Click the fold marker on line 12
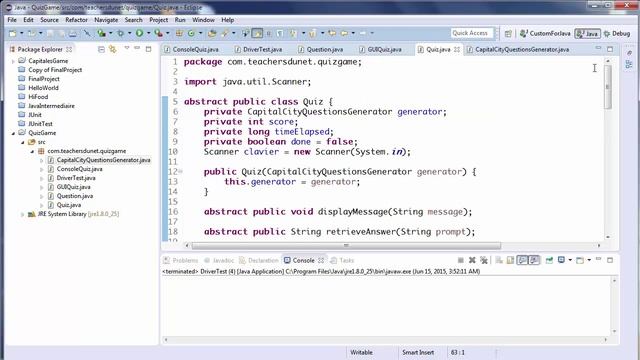Viewport: 640px width, 360px height. click(x=181, y=172)
